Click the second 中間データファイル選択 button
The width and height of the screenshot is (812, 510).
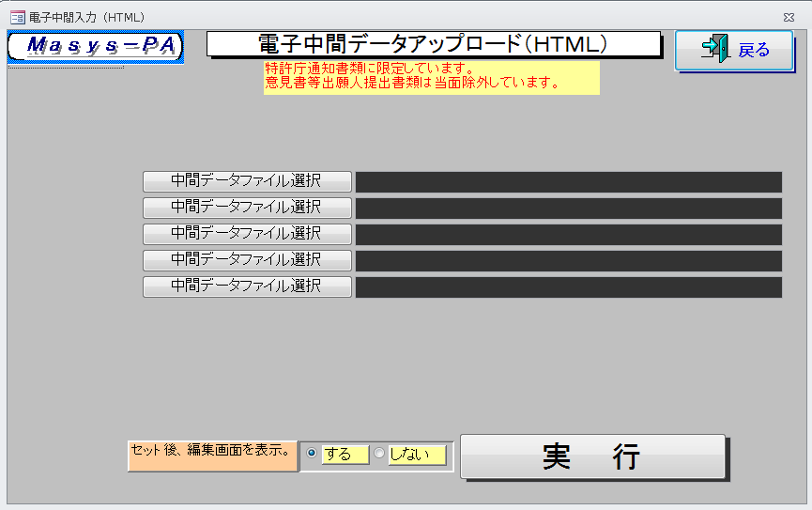[x=247, y=208]
